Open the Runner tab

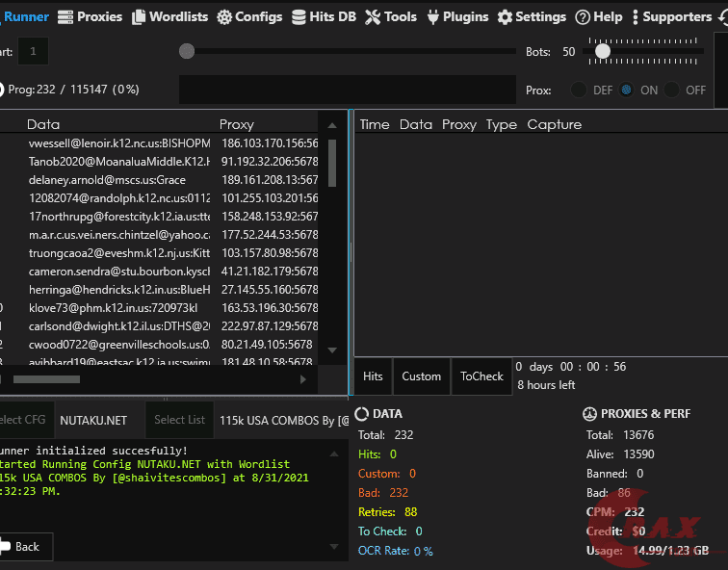24,17
